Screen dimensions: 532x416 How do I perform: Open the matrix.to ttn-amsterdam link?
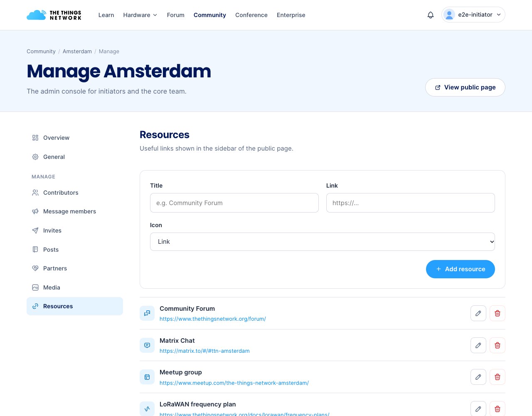click(204, 351)
